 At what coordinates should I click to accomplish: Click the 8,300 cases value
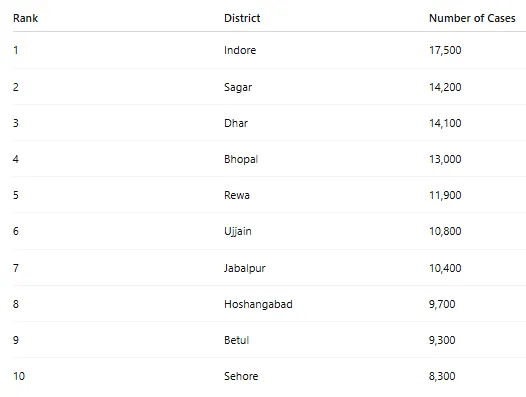pyautogui.click(x=442, y=376)
